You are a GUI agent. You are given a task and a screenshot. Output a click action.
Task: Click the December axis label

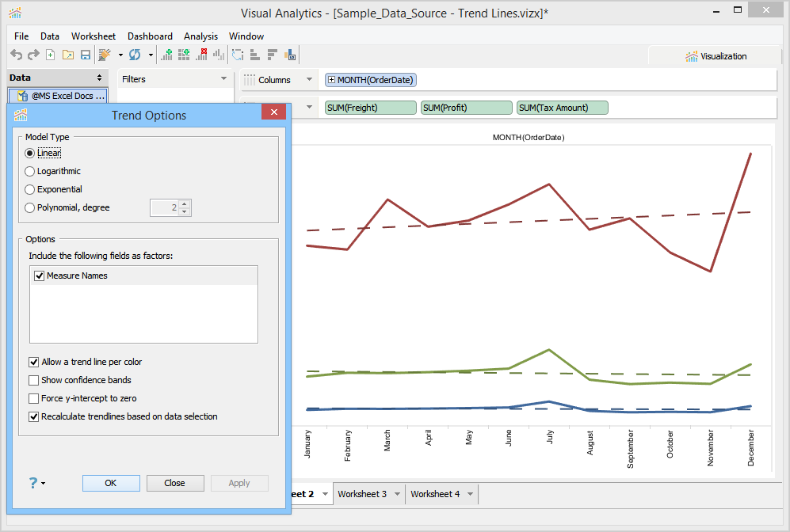pos(750,447)
